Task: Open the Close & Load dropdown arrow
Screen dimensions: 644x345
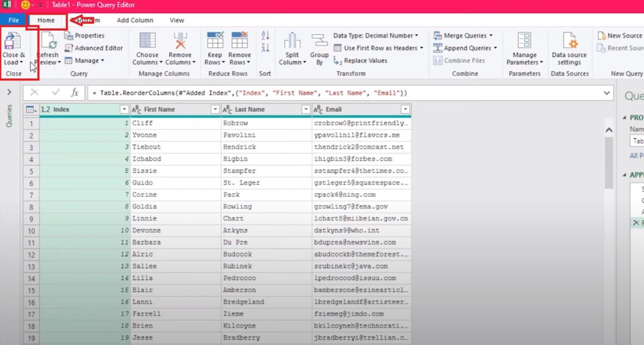Action: [x=21, y=63]
